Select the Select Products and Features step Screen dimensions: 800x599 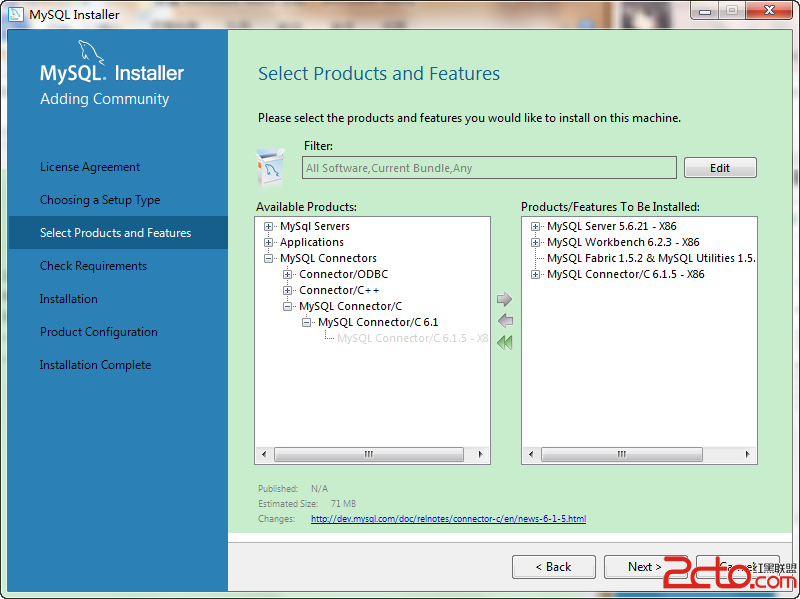tap(118, 233)
